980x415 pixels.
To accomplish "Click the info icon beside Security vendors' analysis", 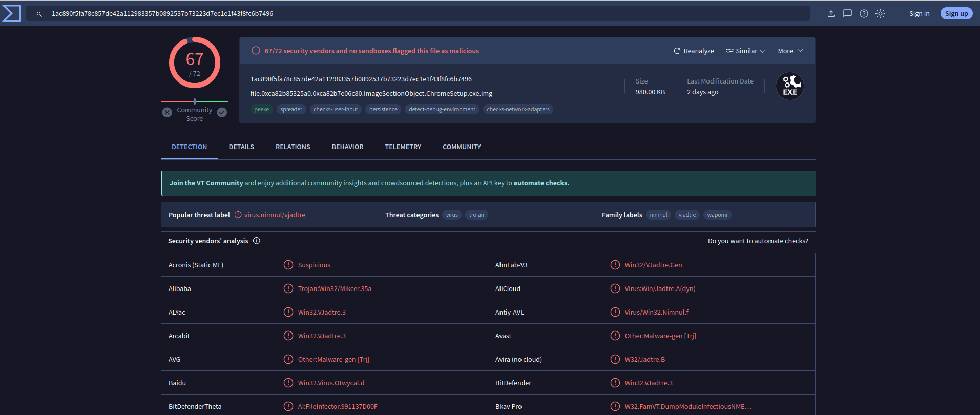I will (257, 241).
